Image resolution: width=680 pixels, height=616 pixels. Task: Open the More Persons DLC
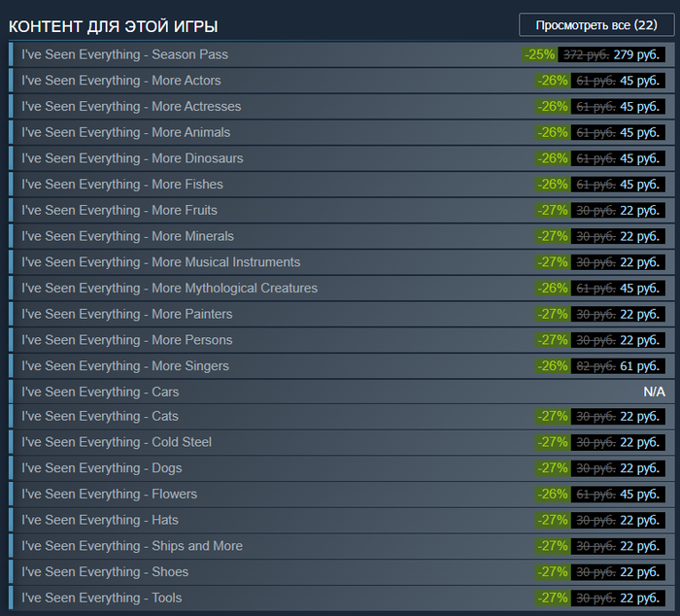point(341,340)
